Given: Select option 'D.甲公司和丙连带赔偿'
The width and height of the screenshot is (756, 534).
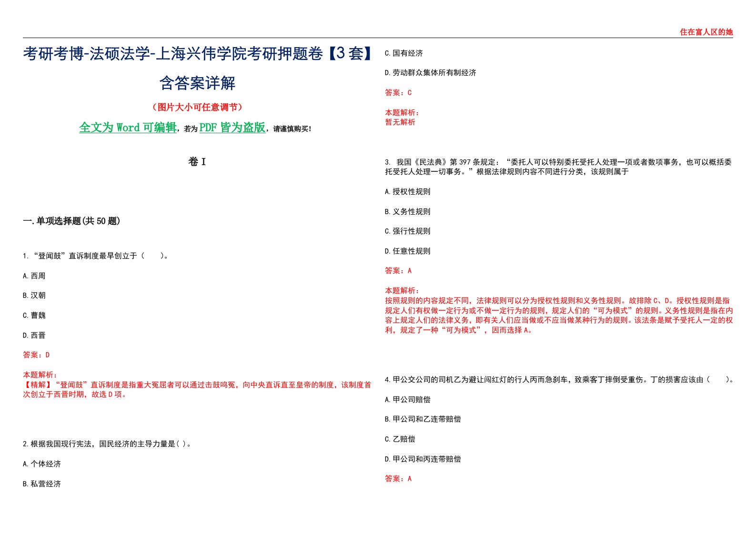Looking at the screenshot, I should pyautogui.click(x=423, y=459).
